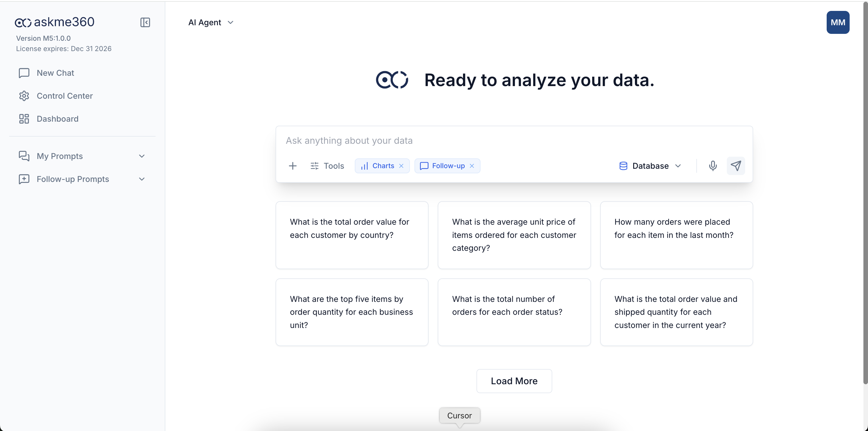The width and height of the screenshot is (868, 431).
Task: Open the MM user avatar
Action: pos(837,23)
